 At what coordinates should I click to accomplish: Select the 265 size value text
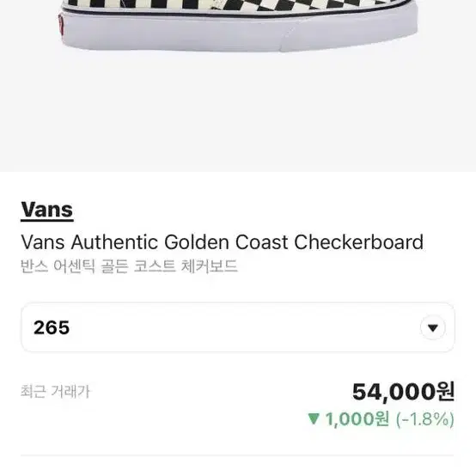point(52,328)
